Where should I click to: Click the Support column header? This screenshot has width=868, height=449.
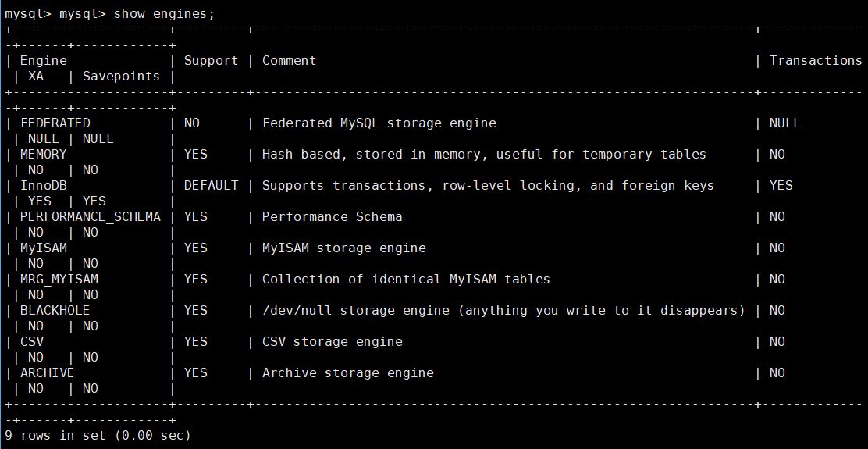click(x=211, y=60)
